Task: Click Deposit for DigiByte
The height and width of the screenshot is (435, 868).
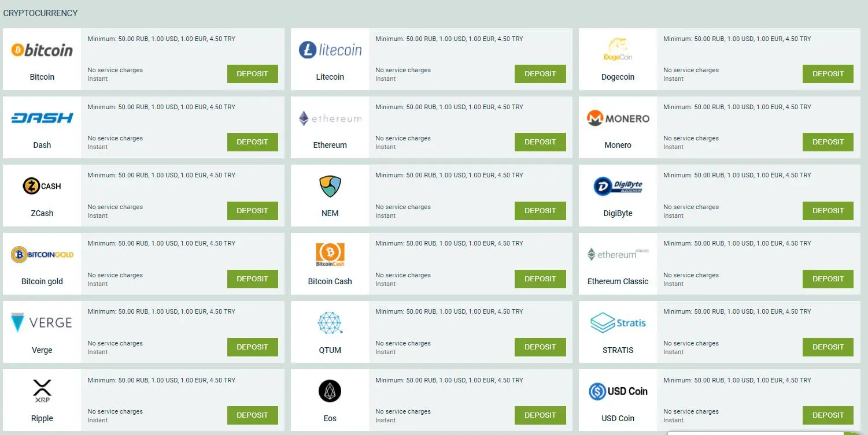Action: point(828,211)
